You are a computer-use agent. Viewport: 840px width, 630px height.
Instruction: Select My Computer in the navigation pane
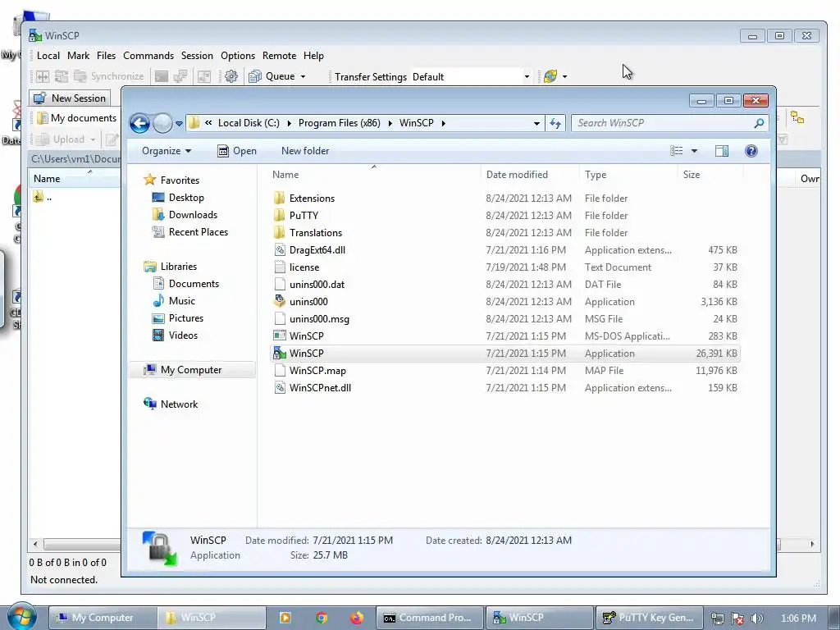pos(190,370)
